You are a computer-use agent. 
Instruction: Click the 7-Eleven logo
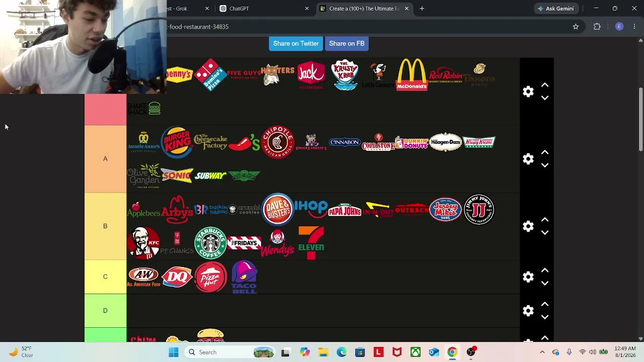pyautogui.click(x=311, y=243)
